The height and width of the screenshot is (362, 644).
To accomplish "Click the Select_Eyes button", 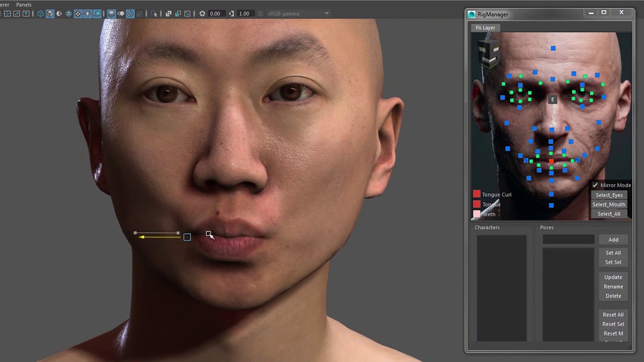I will tap(609, 195).
